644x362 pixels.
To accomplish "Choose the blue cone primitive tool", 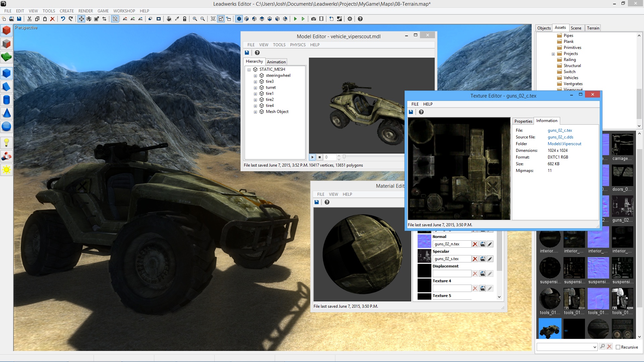I will coord(6,113).
